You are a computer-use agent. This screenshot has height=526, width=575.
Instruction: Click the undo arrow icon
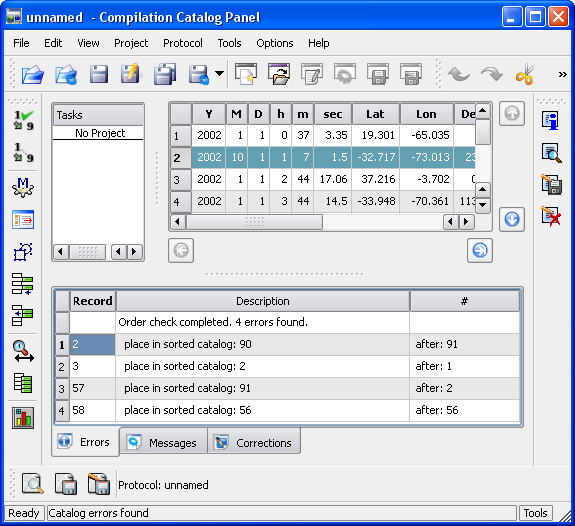[x=459, y=74]
